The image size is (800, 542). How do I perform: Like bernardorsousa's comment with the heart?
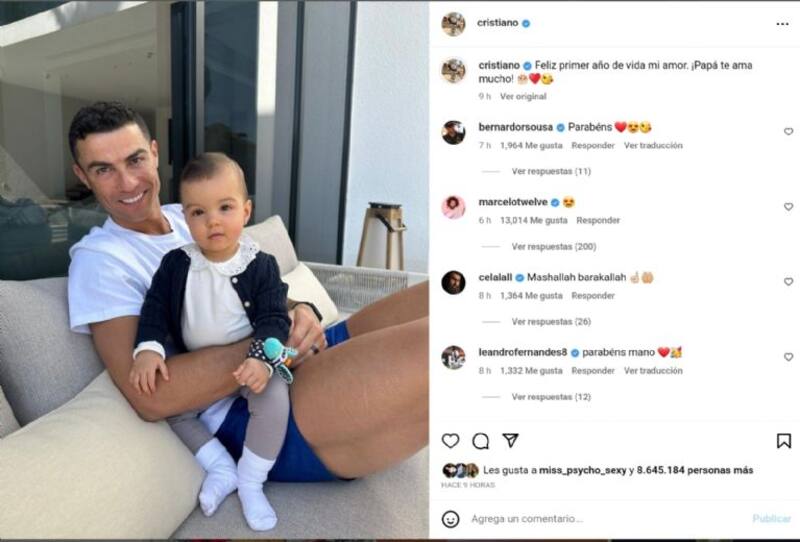click(x=788, y=132)
